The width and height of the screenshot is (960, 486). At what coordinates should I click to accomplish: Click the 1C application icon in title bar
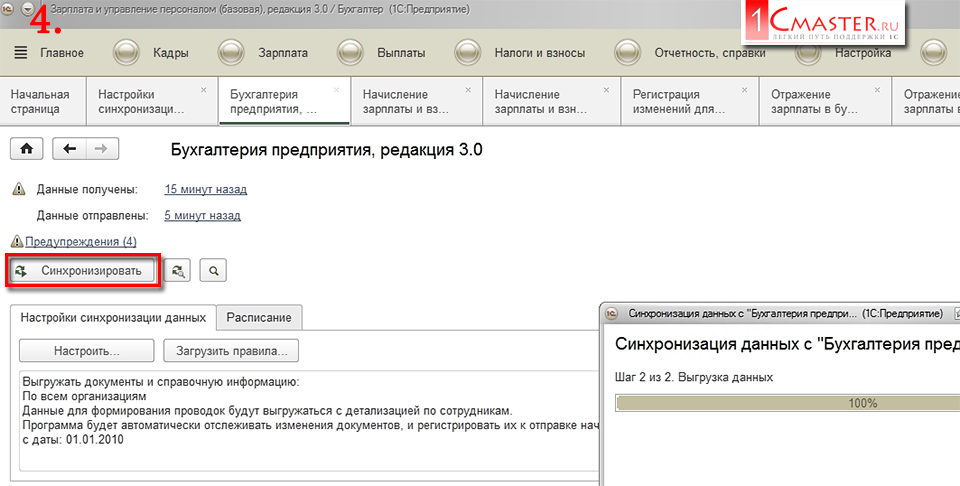pos(8,9)
